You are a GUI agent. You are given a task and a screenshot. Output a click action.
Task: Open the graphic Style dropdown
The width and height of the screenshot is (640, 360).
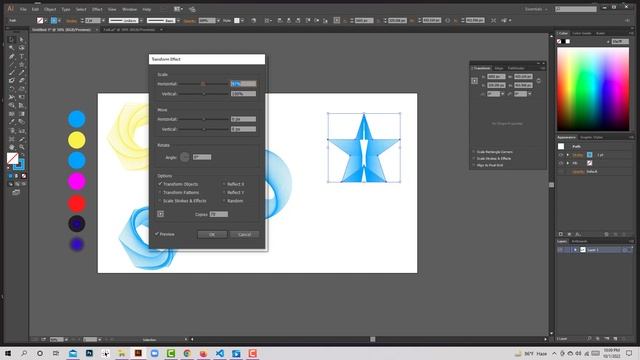(242, 20)
